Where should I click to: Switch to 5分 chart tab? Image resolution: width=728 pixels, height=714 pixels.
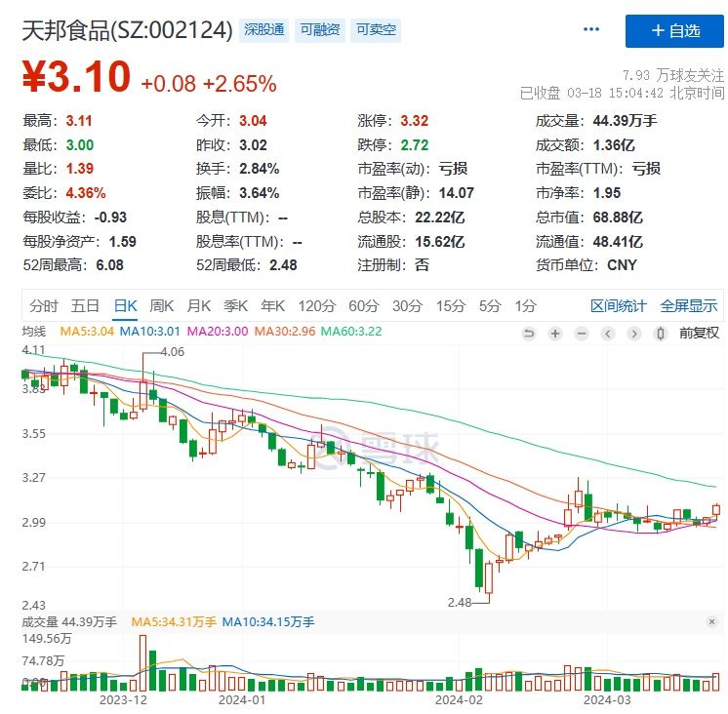[490, 306]
